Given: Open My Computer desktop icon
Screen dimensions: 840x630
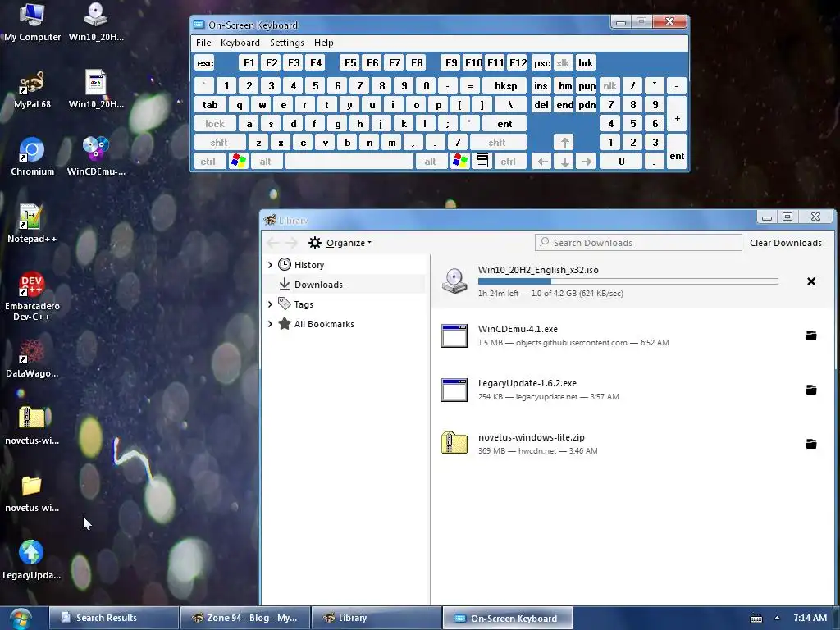Looking at the screenshot, I should coord(32,22).
